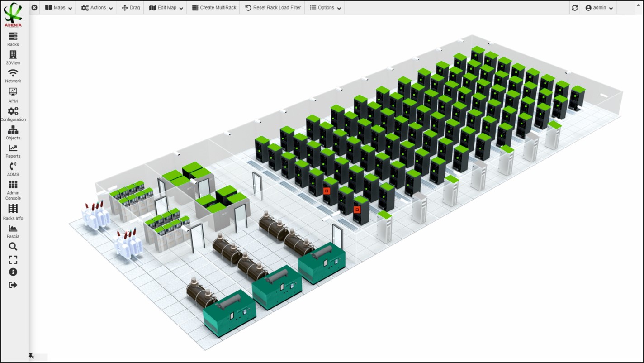Open the Options menu

pyautogui.click(x=325, y=8)
